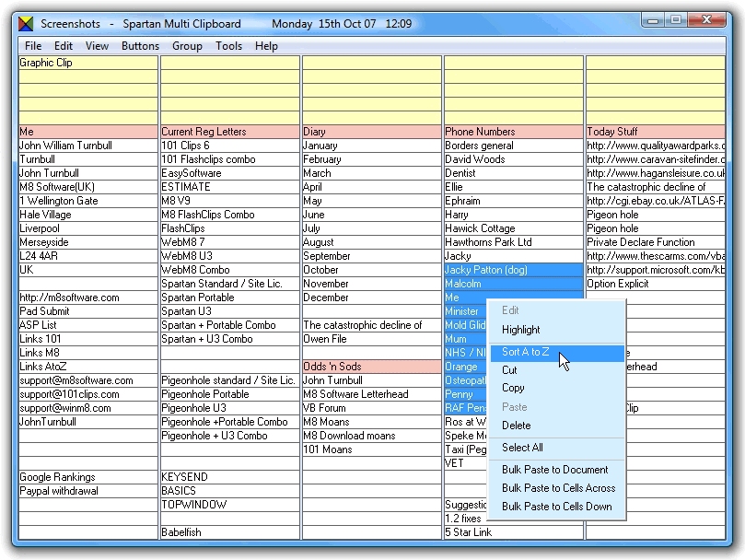The width and height of the screenshot is (745, 560).
Task: Choose Sort A to Z in context menu
Action: 557,352
